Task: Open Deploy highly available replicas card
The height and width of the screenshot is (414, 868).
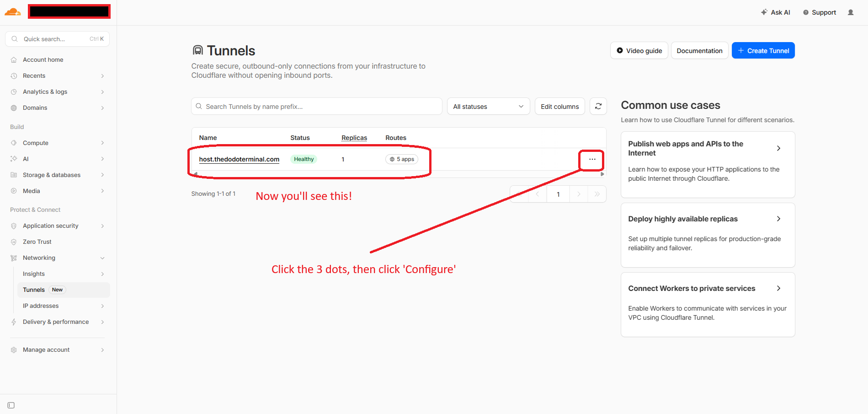Action: (708, 235)
